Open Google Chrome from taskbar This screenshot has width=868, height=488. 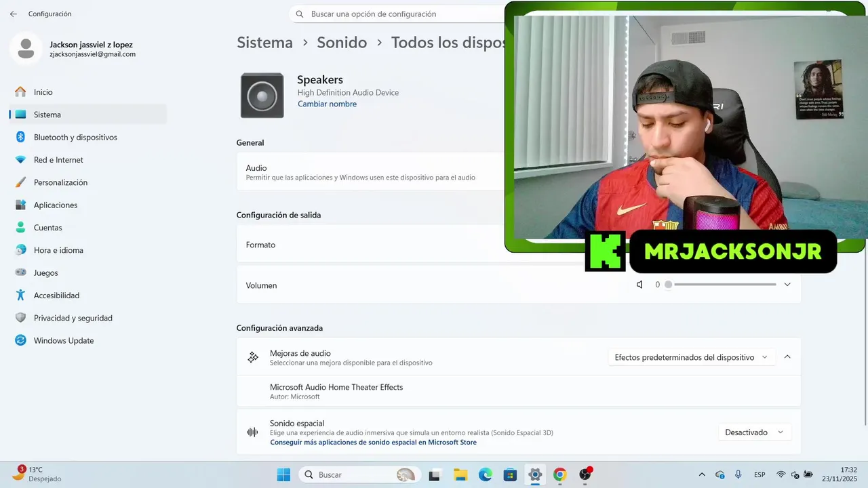tap(559, 474)
